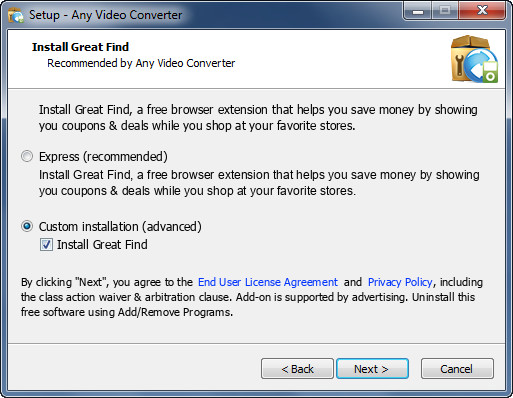Screen dimensions: 513x398
Task: Click the description paragraph under Express option
Action: click(259, 183)
